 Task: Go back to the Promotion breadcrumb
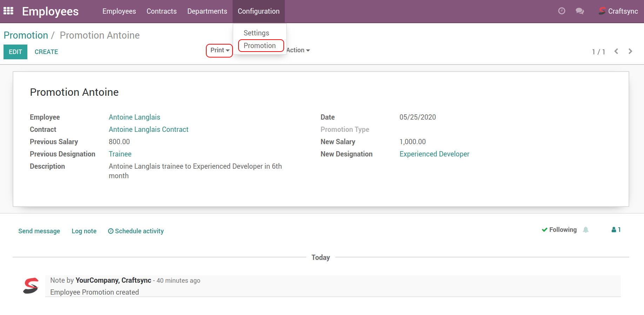coord(26,35)
